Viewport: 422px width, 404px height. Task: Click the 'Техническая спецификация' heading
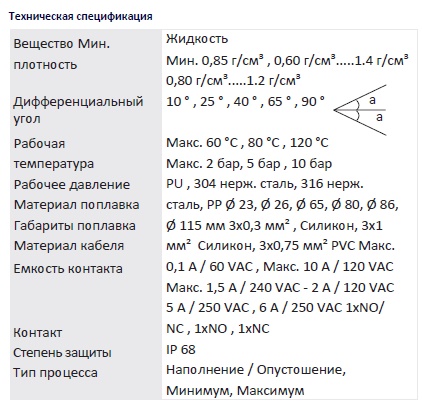click(81, 16)
